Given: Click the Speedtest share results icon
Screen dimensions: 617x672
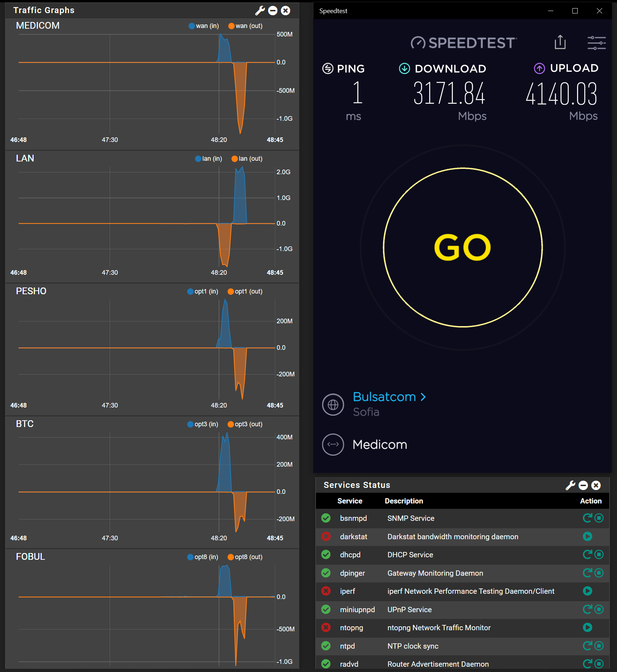Looking at the screenshot, I should tap(560, 42).
